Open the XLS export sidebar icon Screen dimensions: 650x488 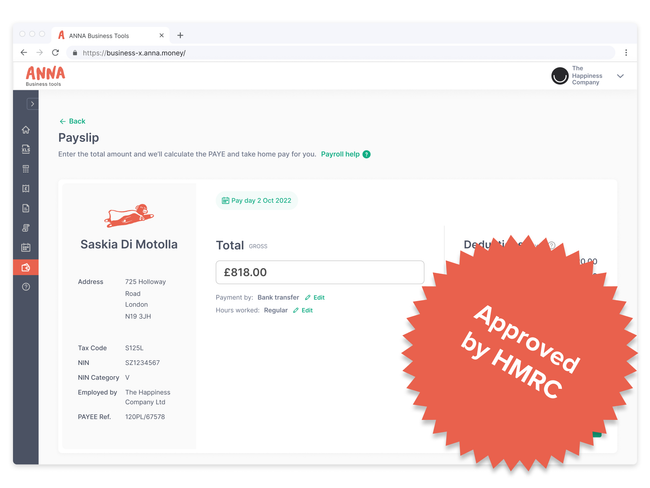click(x=26, y=149)
